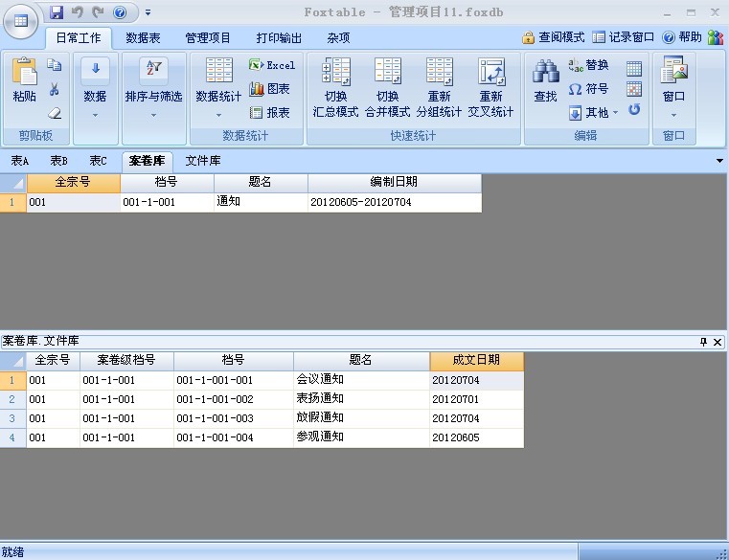Viewport: 729px width, 560px height.
Task: Expand the 窗口 dropdown arrow
Action: (x=673, y=115)
